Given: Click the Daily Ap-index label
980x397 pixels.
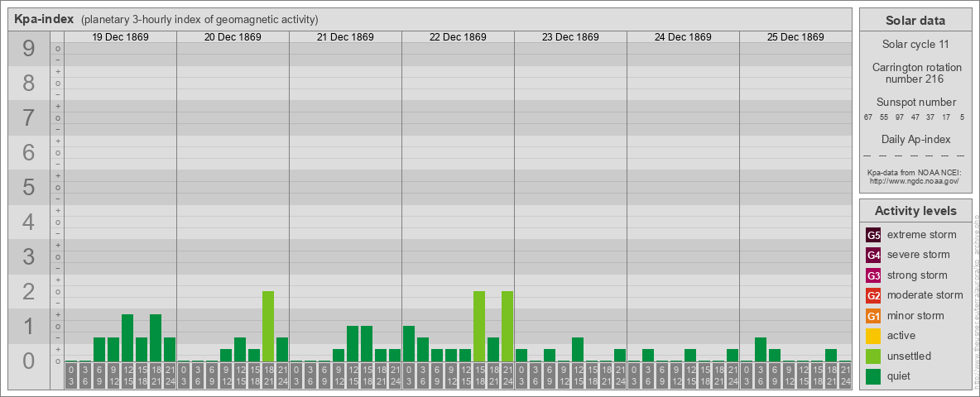Looking at the screenshot, I should pyautogui.click(x=916, y=139).
